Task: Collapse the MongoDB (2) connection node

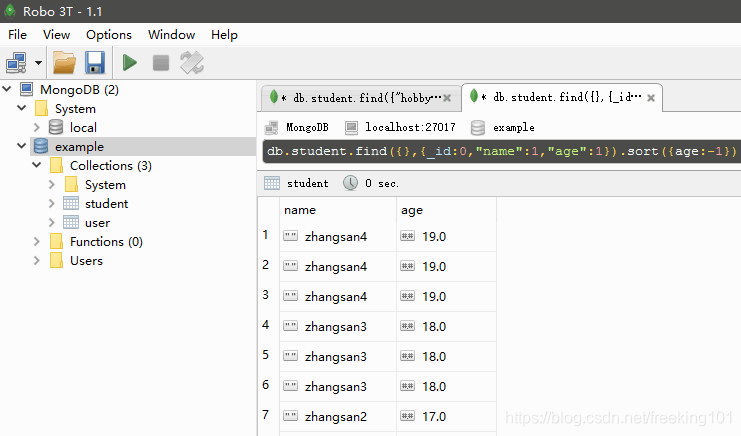Action: click(x=7, y=89)
